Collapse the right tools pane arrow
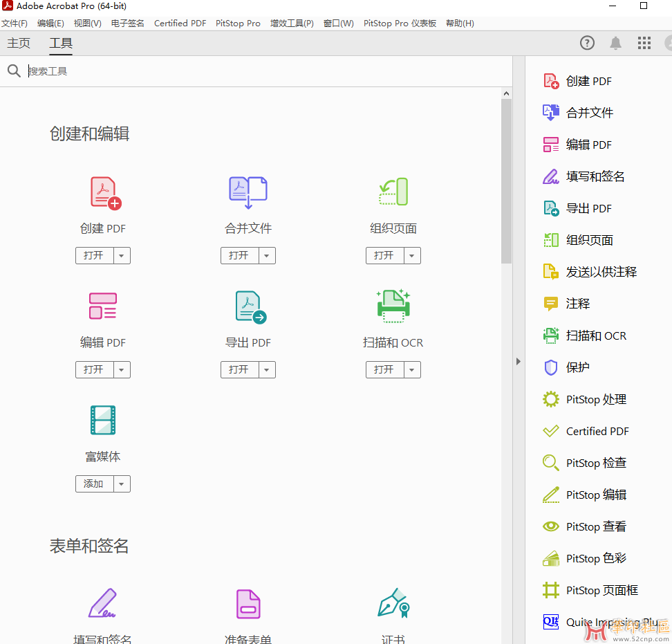The height and width of the screenshot is (644, 672). click(518, 362)
